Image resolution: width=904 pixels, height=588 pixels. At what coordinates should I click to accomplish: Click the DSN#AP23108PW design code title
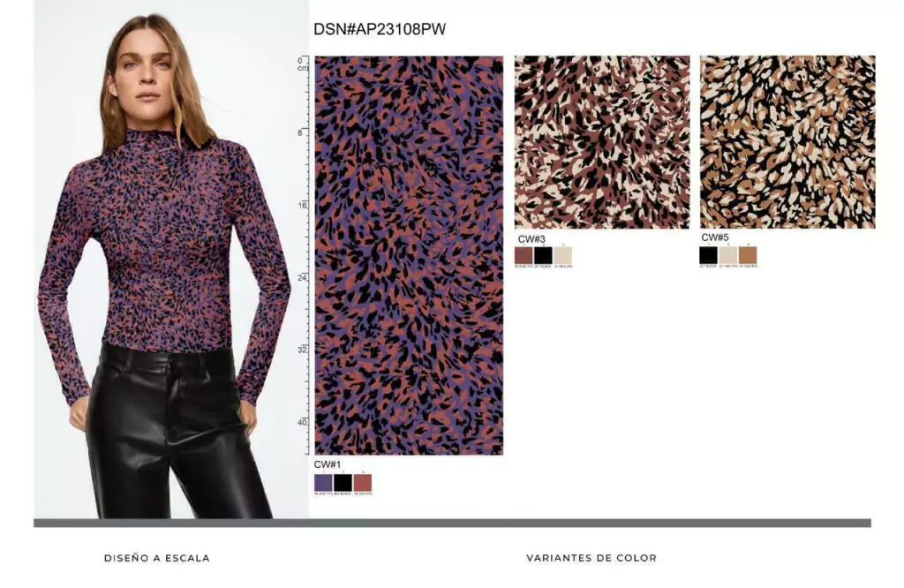[380, 29]
